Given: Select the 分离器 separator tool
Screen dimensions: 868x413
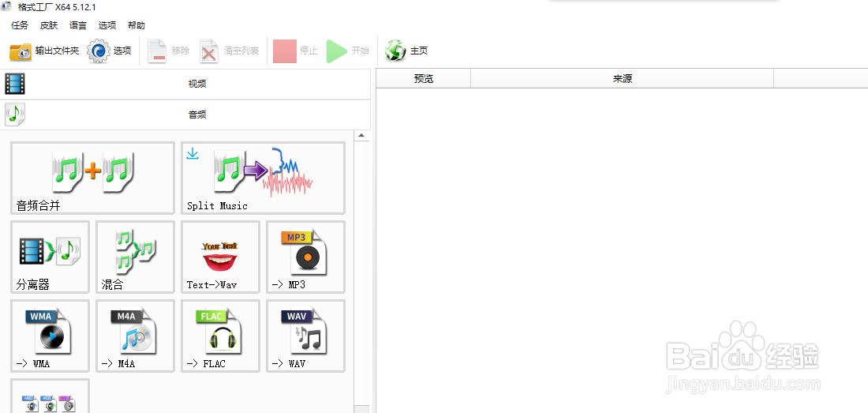Looking at the screenshot, I should pyautogui.click(x=50, y=257).
